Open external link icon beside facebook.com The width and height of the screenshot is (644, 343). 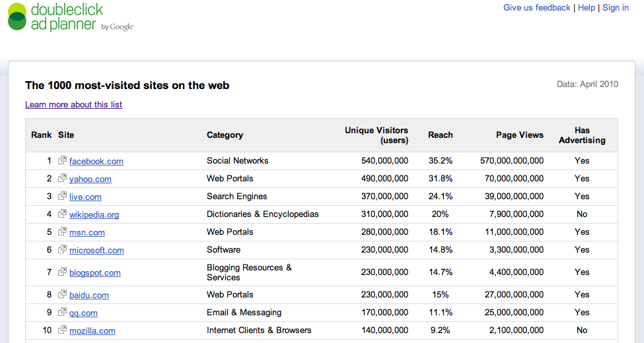tap(62, 160)
